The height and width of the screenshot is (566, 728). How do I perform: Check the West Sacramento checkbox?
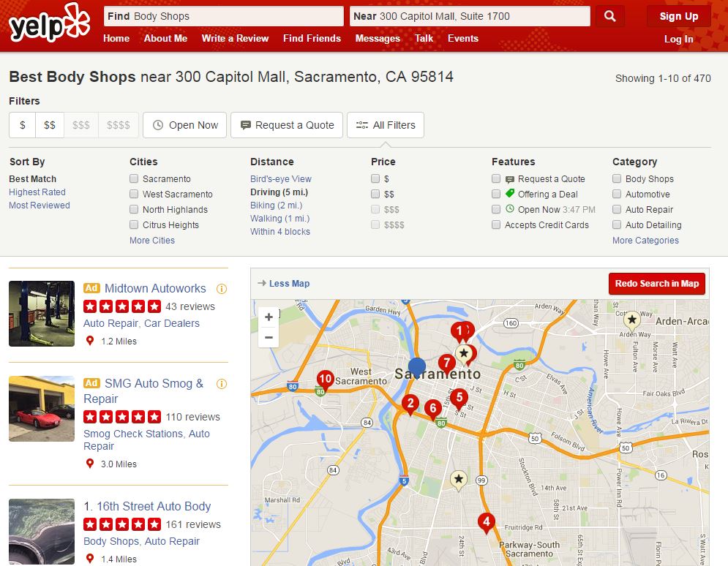134,194
